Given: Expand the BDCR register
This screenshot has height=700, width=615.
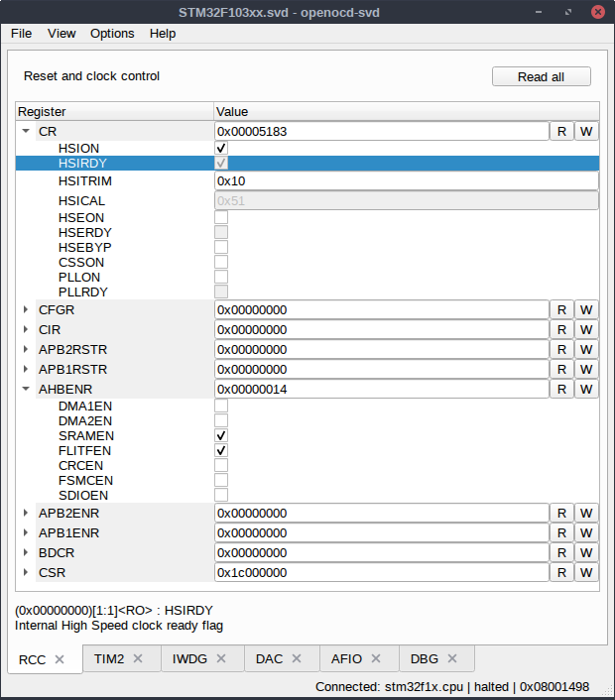Looking at the screenshot, I should click(x=26, y=552).
